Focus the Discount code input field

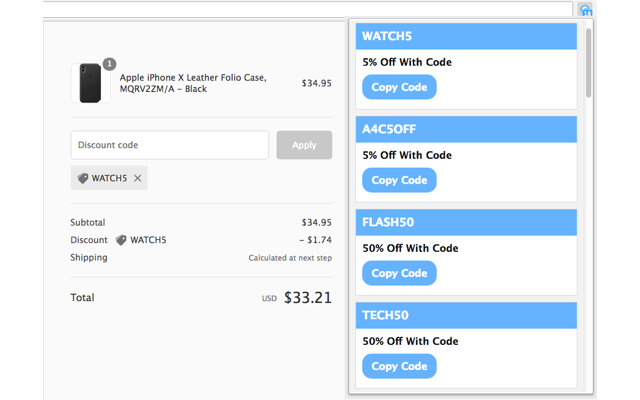point(169,145)
